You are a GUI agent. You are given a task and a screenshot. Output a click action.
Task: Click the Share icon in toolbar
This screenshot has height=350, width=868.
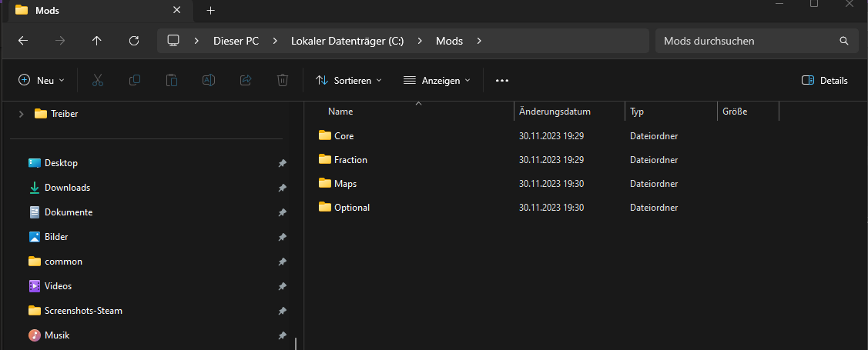tap(246, 80)
